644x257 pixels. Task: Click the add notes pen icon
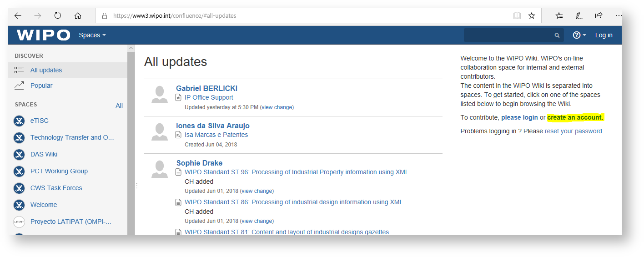point(579,15)
